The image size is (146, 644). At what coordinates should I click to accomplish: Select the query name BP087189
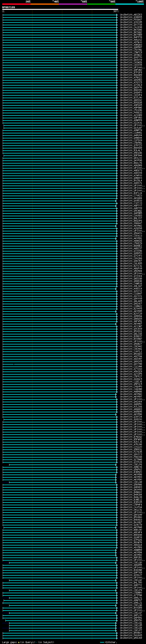[8, 8]
